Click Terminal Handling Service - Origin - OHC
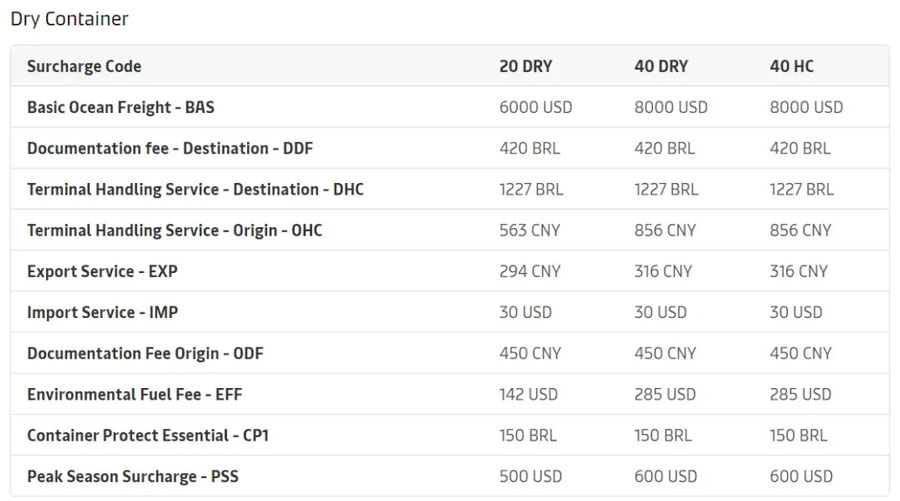The width and height of the screenshot is (900, 501). [175, 231]
